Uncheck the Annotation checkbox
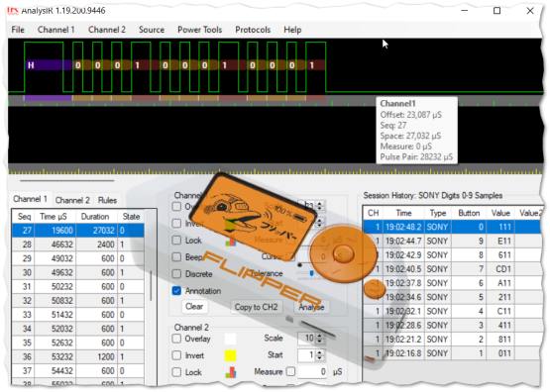Viewport: 550px width, 392px height. [x=176, y=291]
